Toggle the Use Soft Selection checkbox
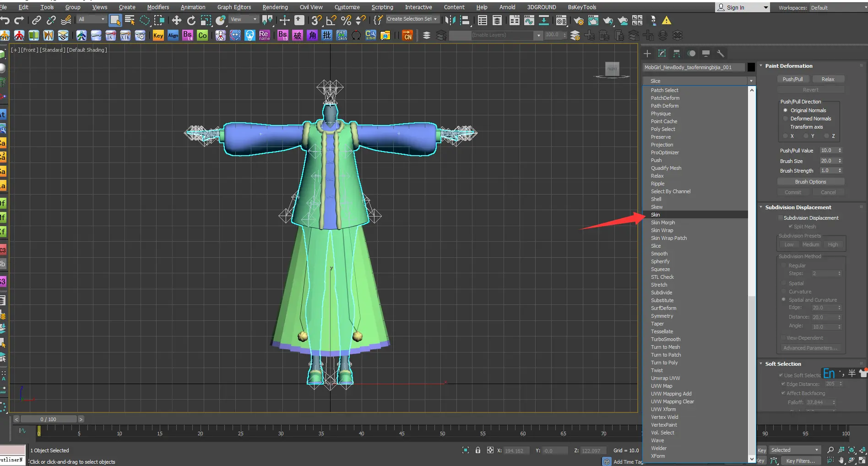The image size is (868, 466). coord(781,375)
